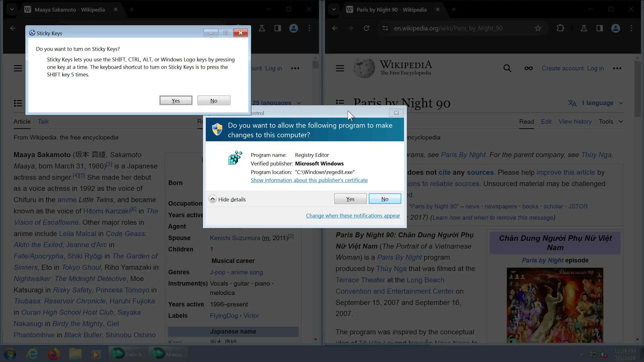The height and width of the screenshot is (362, 644).
Task: Click the Wikipedia search magnifier icon
Action: pyautogui.click(x=507, y=68)
